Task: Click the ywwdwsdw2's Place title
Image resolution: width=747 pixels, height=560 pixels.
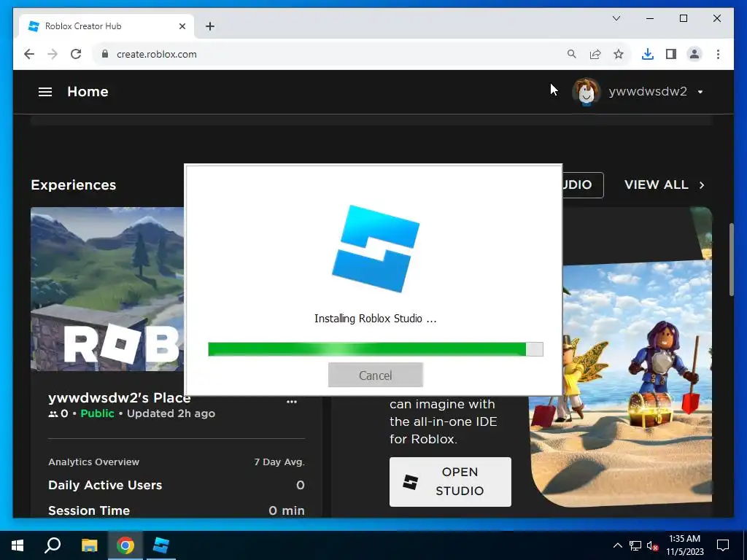Action: (x=120, y=397)
